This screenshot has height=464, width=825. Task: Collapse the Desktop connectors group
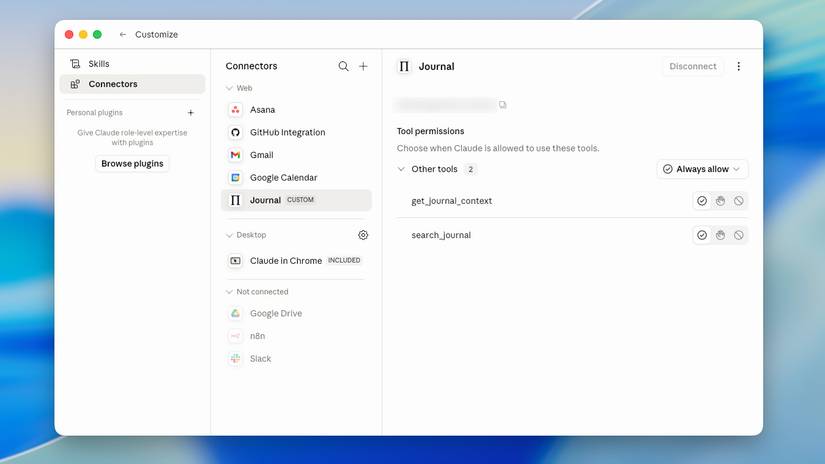[x=229, y=235]
